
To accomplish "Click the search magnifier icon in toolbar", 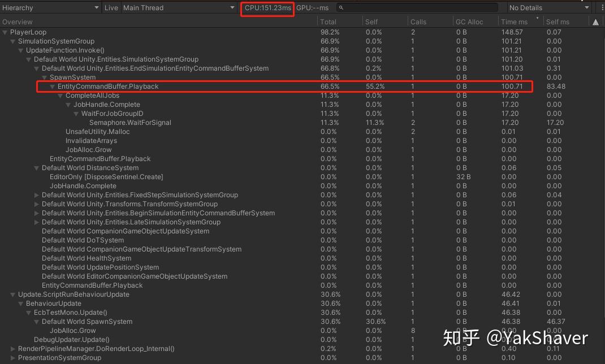I will click(340, 8).
